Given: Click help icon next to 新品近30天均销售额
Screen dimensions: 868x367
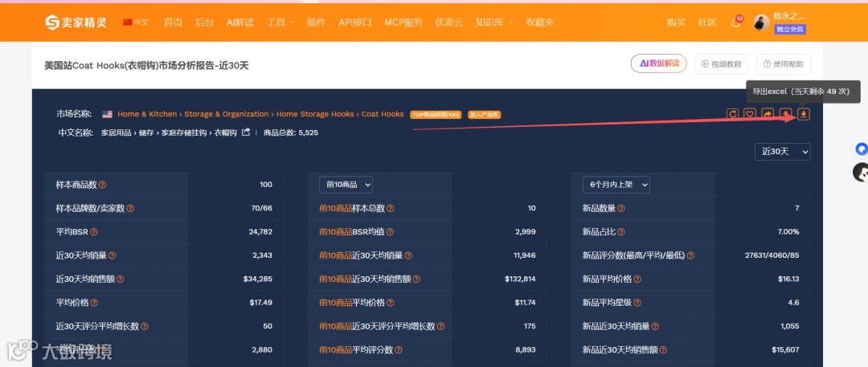Looking at the screenshot, I should coord(663,350).
